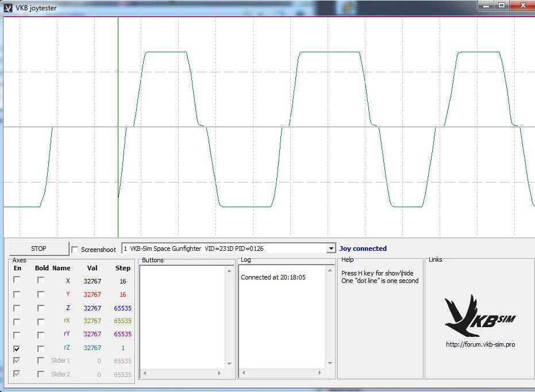Enable the Z axis checkbox

point(16,308)
